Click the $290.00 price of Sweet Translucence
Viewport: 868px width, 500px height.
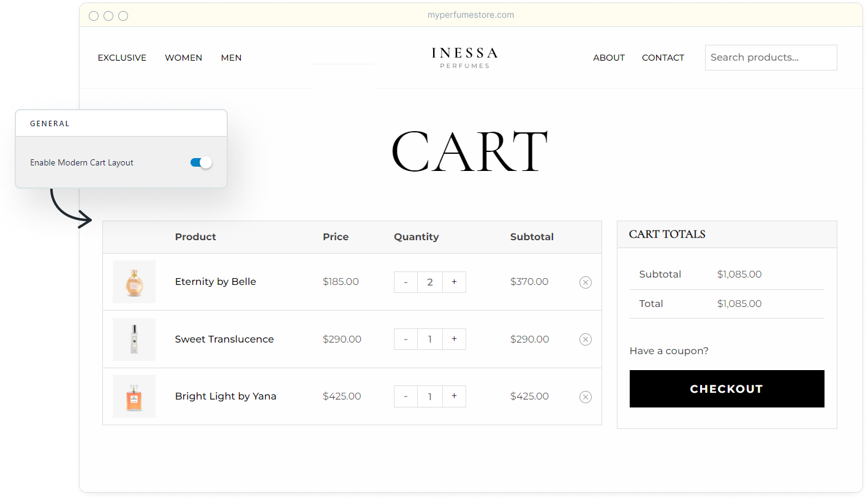(342, 339)
